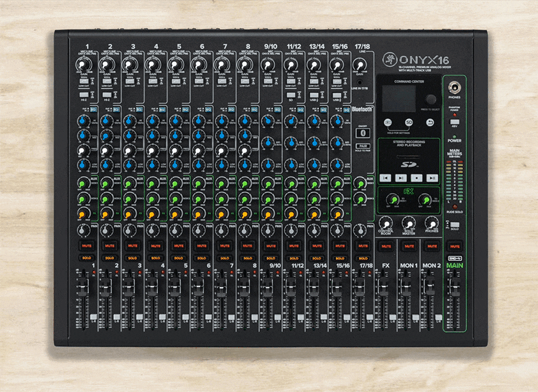Click the Main Meters LED display
This screenshot has width=538, height=392.
coord(455,181)
